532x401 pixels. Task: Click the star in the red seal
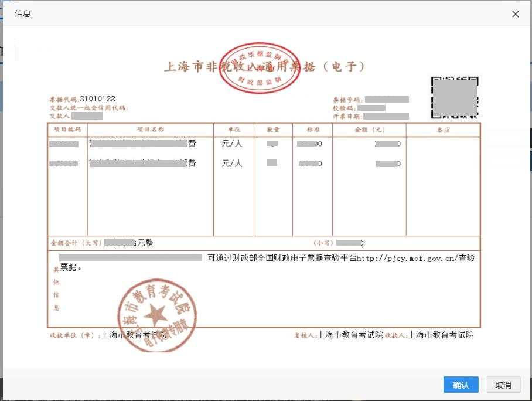click(156, 317)
